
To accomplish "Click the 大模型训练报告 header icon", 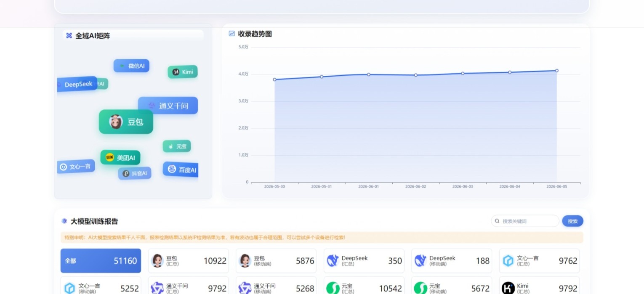I will [x=64, y=221].
